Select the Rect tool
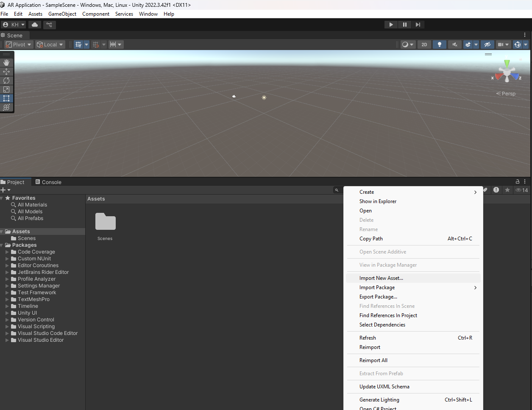 click(x=6, y=98)
